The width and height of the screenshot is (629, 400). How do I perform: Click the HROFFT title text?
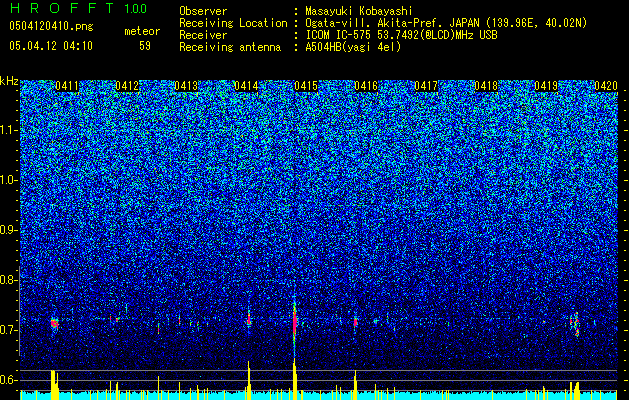click(63, 8)
